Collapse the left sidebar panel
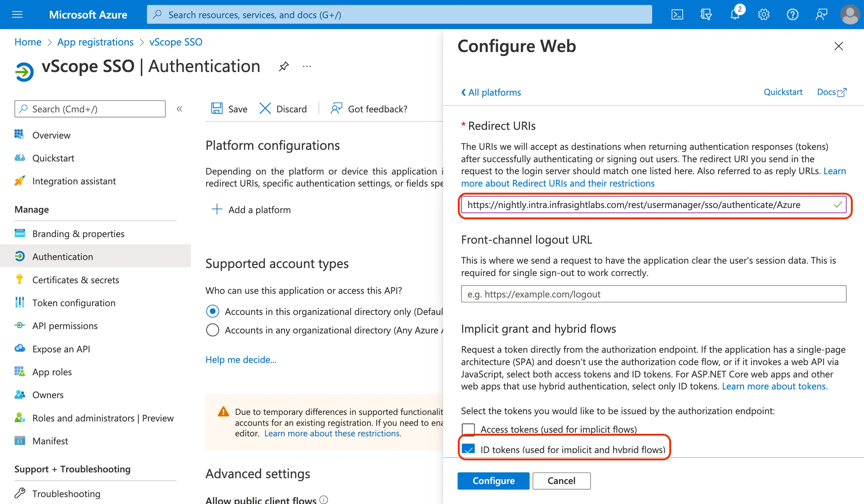Screen dimensions: 864x504 [x=180, y=109]
